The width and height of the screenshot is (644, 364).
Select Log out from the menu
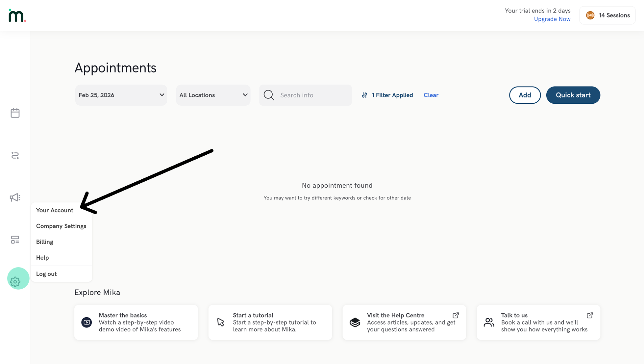click(x=46, y=274)
